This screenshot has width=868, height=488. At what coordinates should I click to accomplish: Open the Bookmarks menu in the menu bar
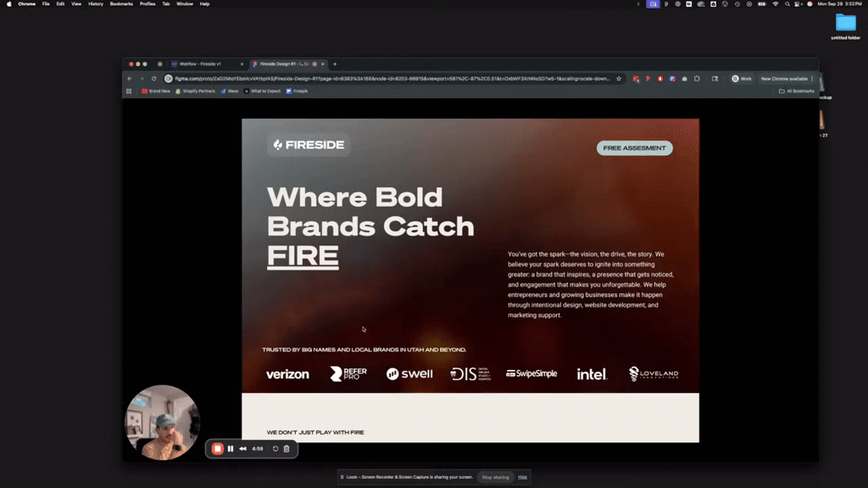(121, 4)
